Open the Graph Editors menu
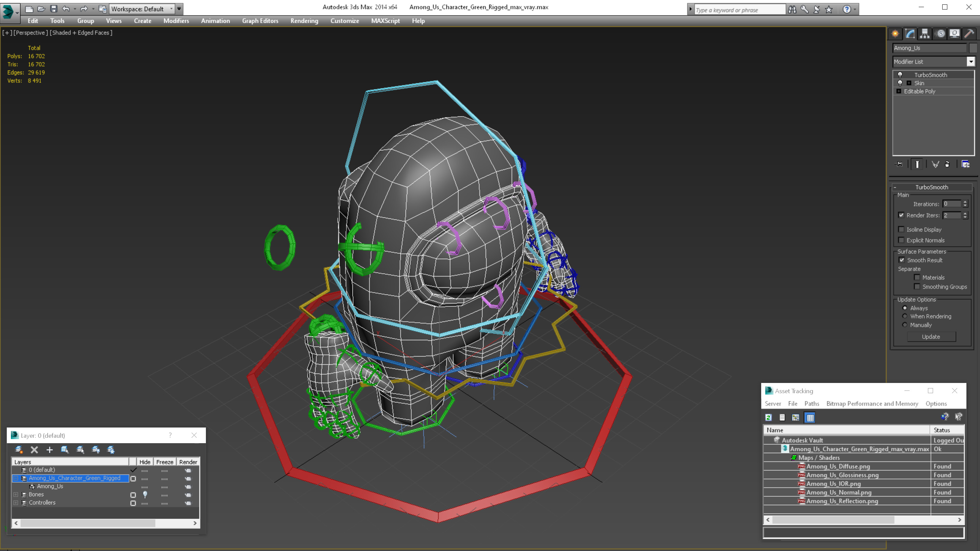This screenshot has width=980, height=551. coord(260,21)
